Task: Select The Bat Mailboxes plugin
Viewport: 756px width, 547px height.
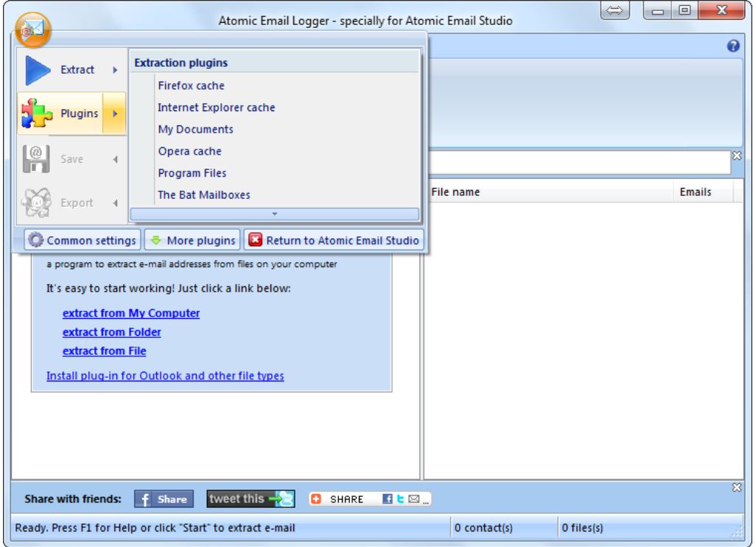Action: (204, 195)
